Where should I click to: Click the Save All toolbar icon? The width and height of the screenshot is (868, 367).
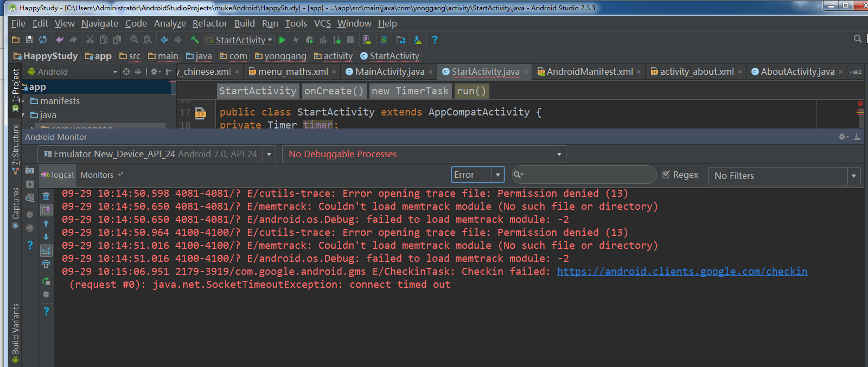click(x=29, y=40)
